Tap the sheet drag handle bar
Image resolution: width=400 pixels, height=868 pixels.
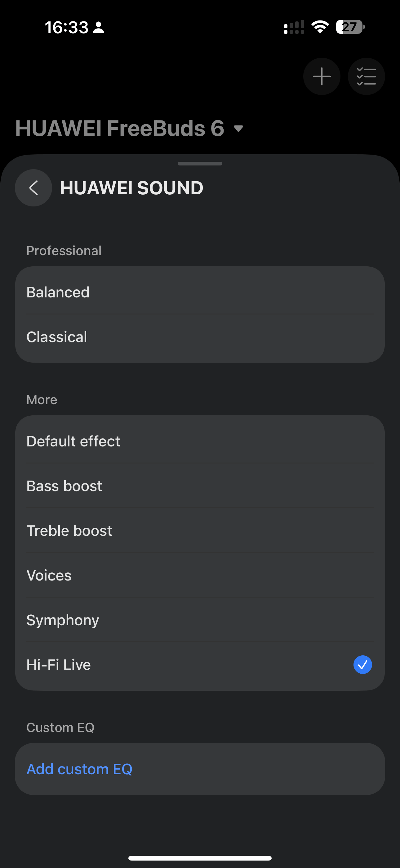coord(200,164)
